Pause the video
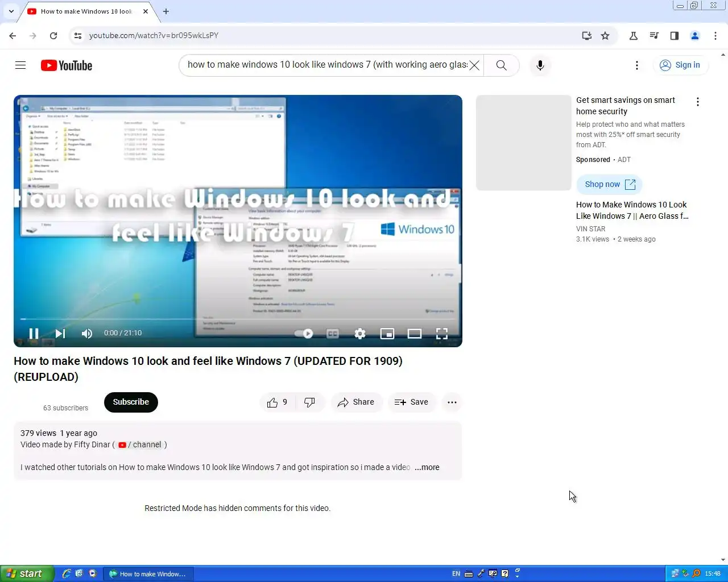This screenshot has height=582, width=728. tap(34, 334)
